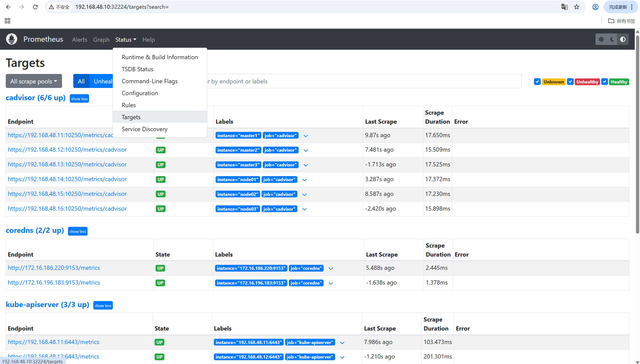Click the Prometheus brand title

[x=43, y=39]
